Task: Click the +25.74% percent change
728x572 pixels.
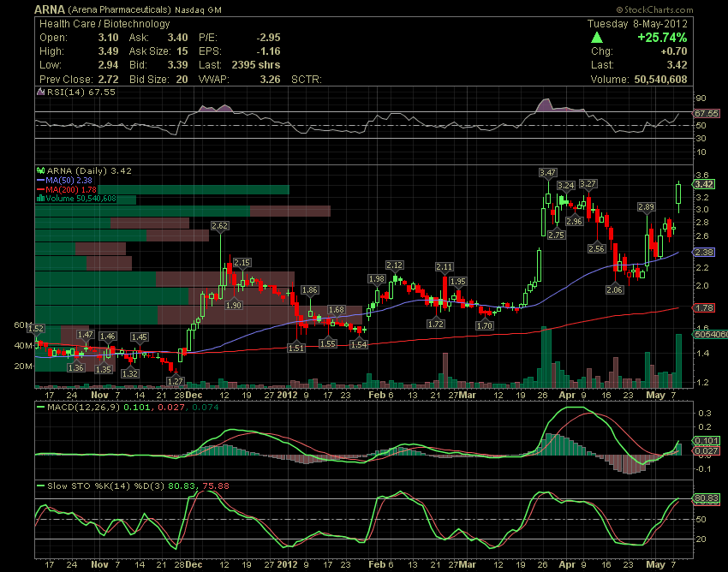Action: tap(663, 38)
